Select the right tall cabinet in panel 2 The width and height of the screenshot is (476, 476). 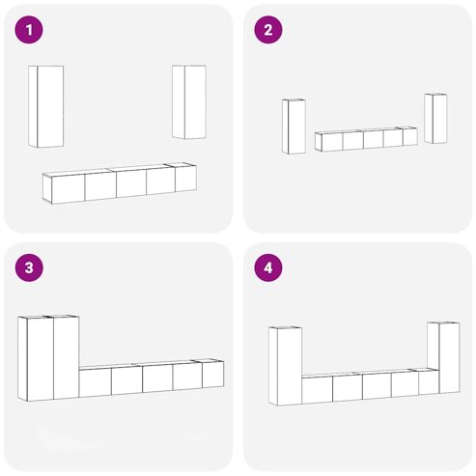pyautogui.click(x=435, y=119)
